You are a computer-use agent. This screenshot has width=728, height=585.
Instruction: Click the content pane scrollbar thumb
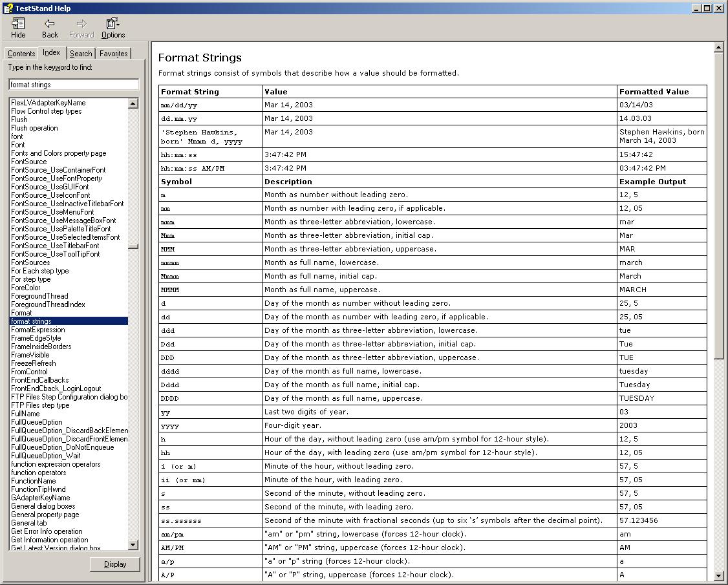pyautogui.click(x=718, y=205)
